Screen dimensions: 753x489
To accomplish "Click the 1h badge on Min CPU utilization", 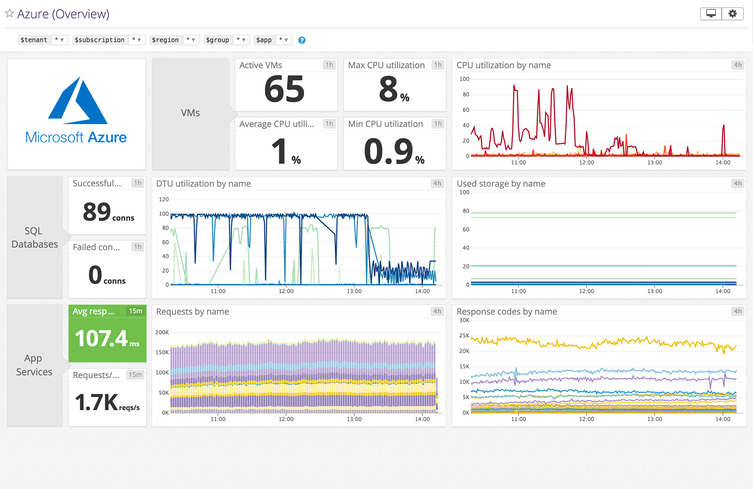I will [437, 124].
